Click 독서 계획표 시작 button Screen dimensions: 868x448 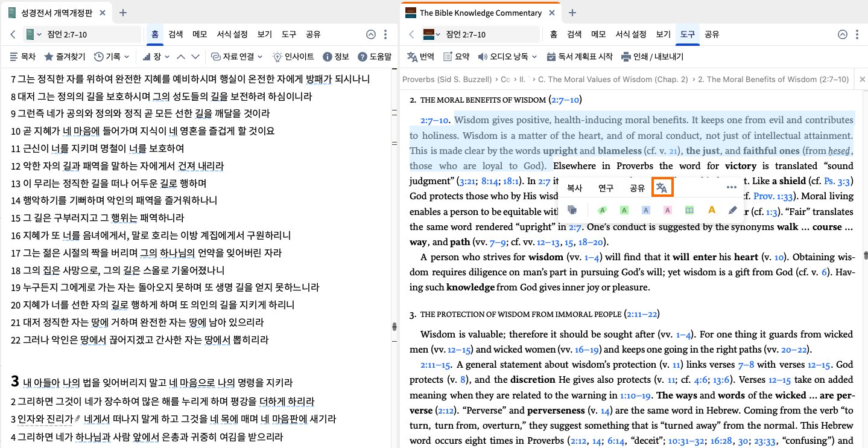coord(580,57)
